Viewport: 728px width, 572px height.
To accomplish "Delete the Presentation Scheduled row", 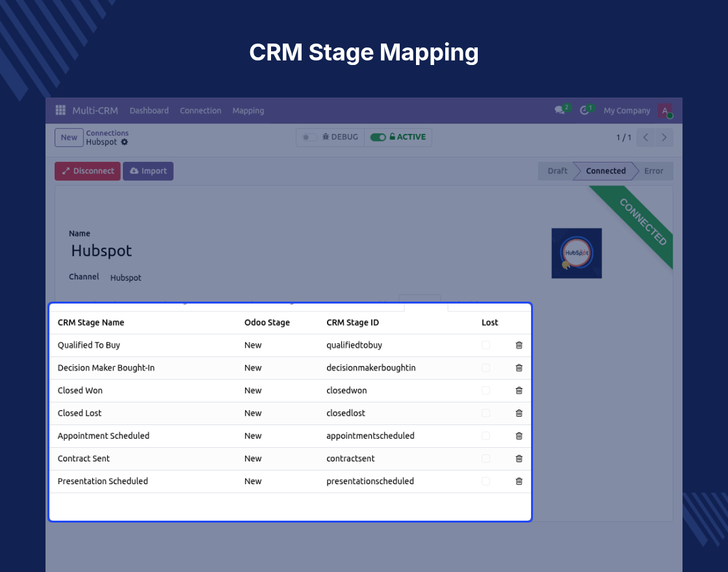I will point(519,482).
